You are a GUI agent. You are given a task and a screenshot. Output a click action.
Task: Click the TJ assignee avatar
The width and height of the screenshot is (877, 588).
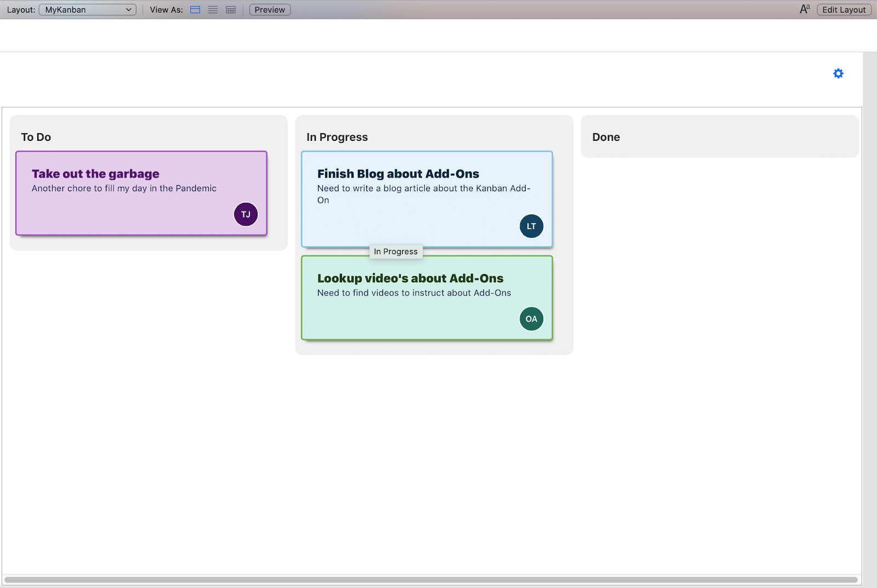[x=246, y=214]
